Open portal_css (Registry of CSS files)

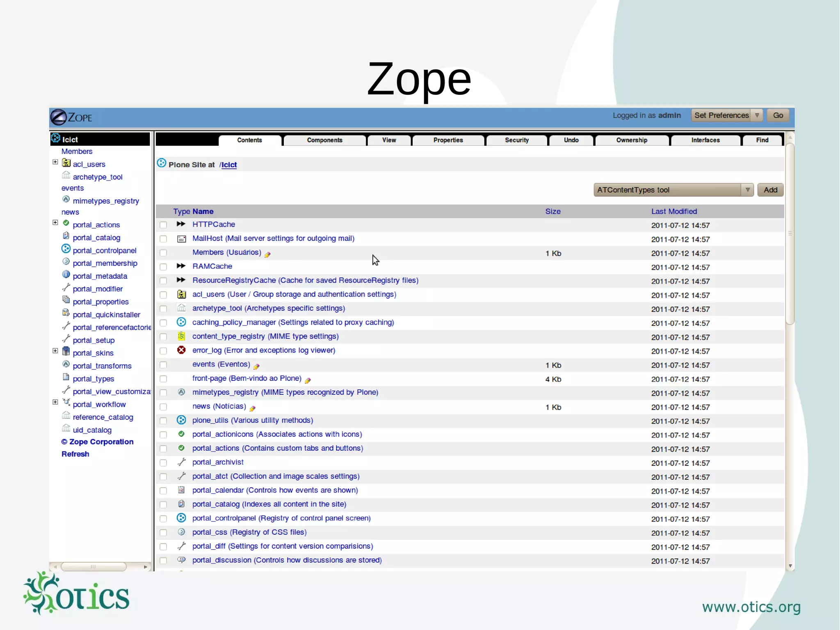(x=249, y=532)
